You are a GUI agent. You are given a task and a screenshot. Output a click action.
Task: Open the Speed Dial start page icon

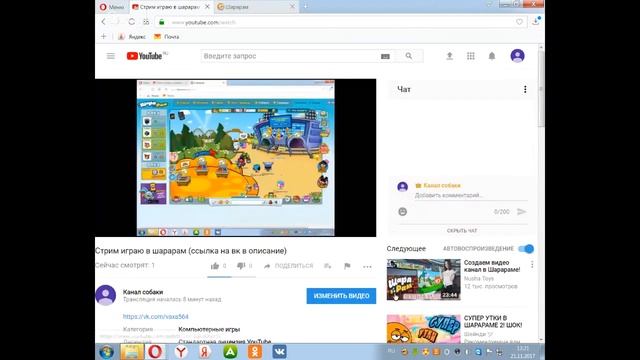tap(146, 22)
